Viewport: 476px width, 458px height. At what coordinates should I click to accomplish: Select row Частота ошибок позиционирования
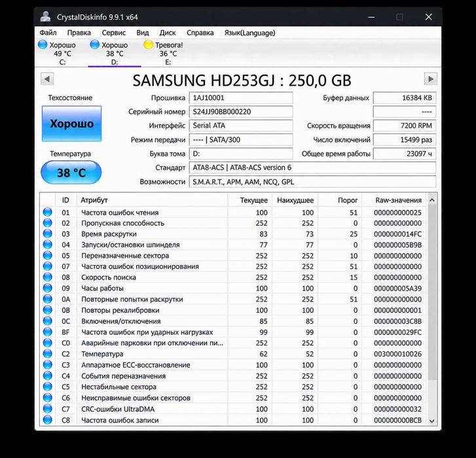coord(233,266)
